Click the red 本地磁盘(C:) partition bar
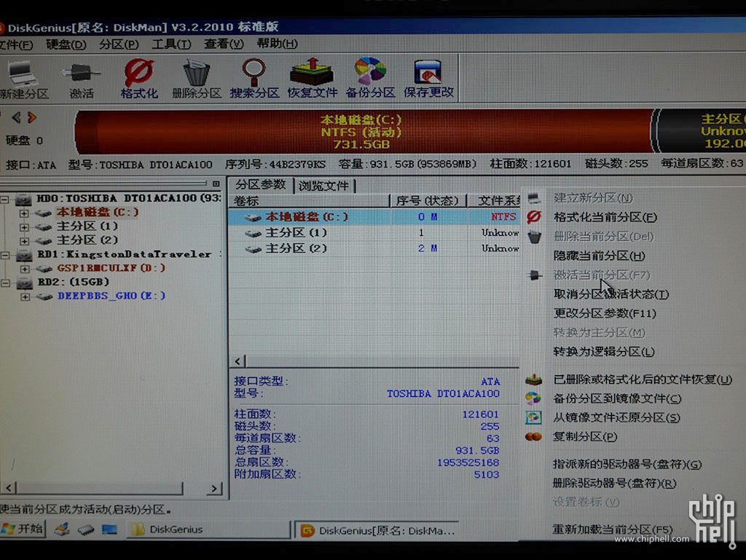The image size is (746, 560). tap(364, 131)
